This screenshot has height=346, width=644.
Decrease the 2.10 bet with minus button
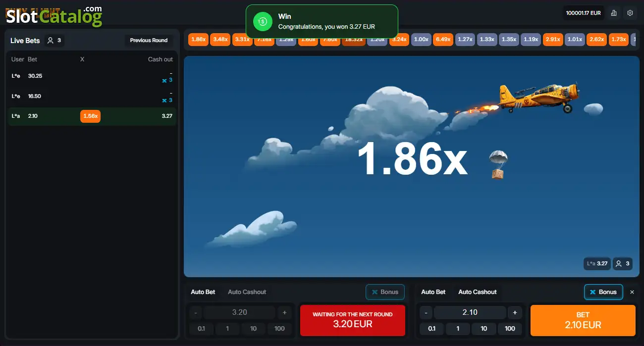pyautogui.click(x=426, y=312)
